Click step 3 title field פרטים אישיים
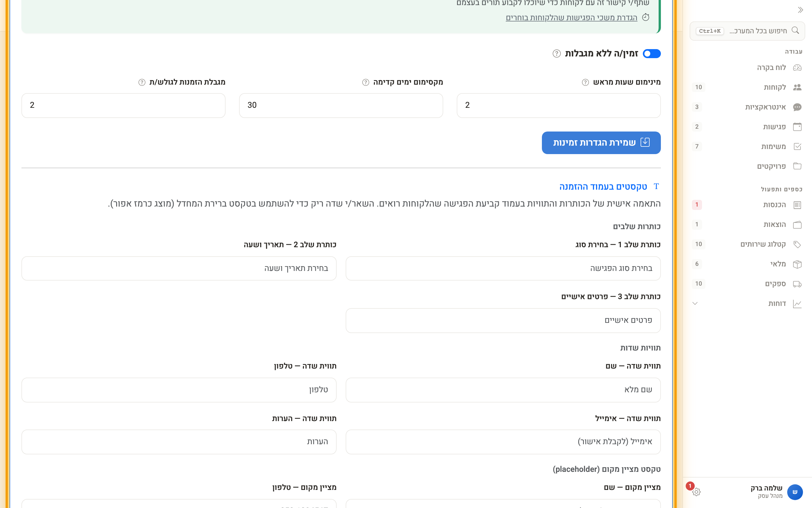 pos(503,321)
